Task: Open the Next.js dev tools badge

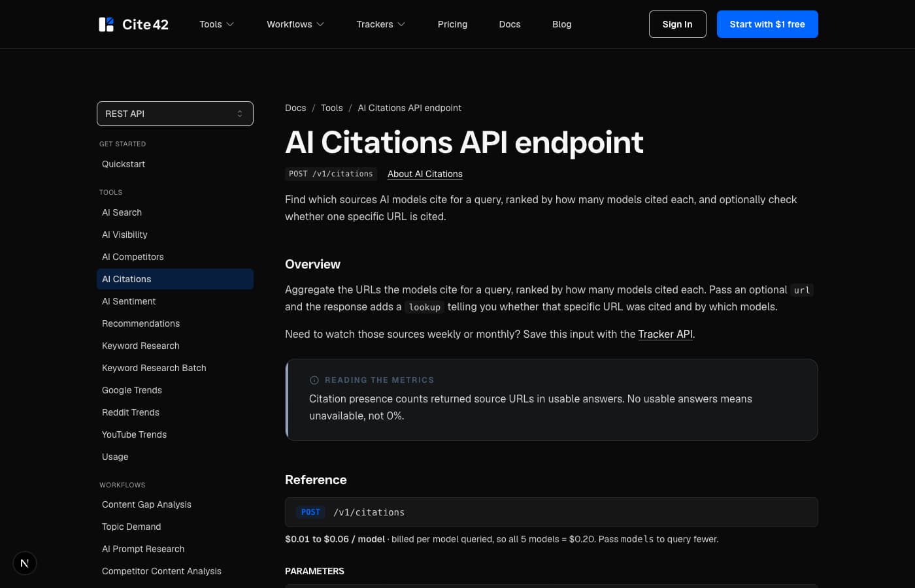Action: pos(25,563)
